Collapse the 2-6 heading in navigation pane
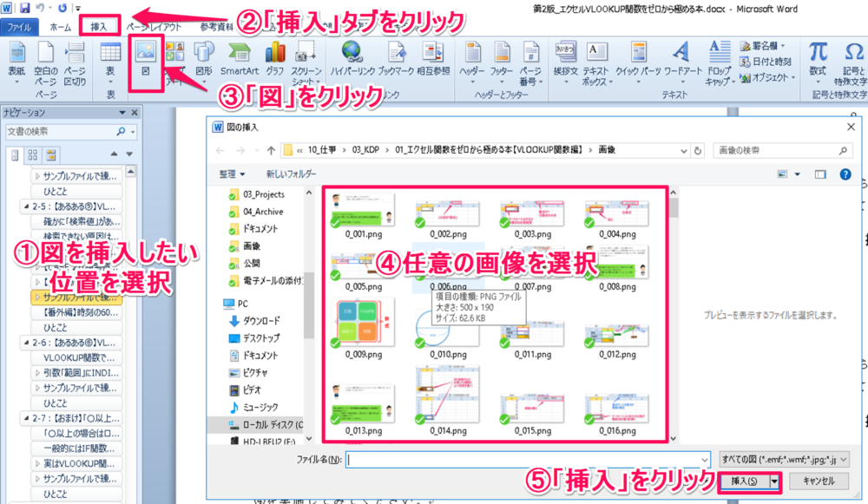This screenshot has height=504, width=868. point(26,341)
